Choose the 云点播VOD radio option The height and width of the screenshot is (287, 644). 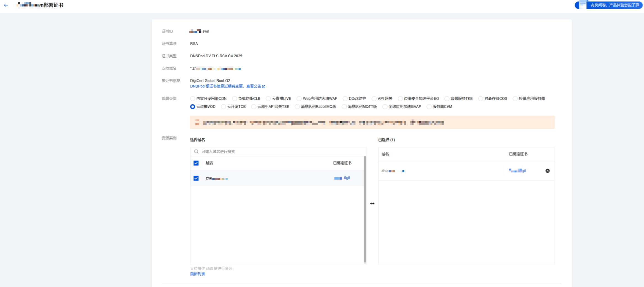[x=193, y=107]
